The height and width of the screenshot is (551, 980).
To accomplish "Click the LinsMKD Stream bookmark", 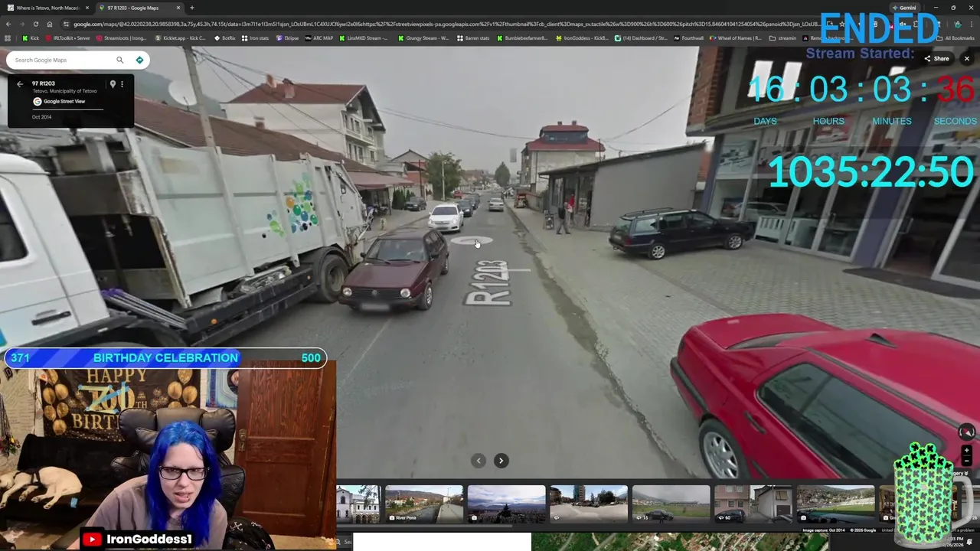I will (x=363, y=38).
